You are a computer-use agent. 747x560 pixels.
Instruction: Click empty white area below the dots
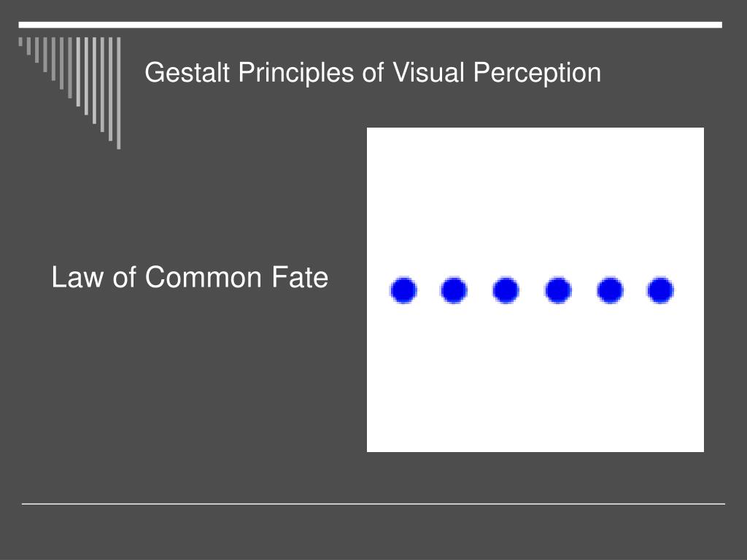pos(535,378)
